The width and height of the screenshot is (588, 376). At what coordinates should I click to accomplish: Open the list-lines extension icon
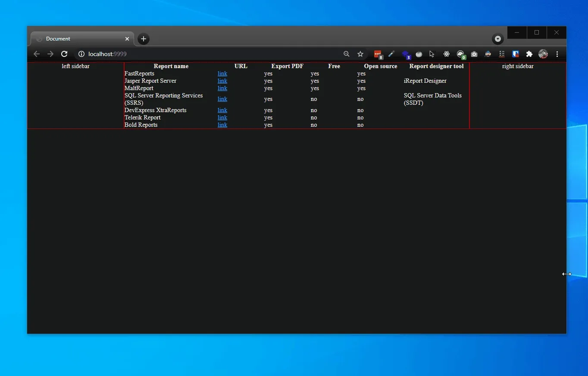coord(502,54)
